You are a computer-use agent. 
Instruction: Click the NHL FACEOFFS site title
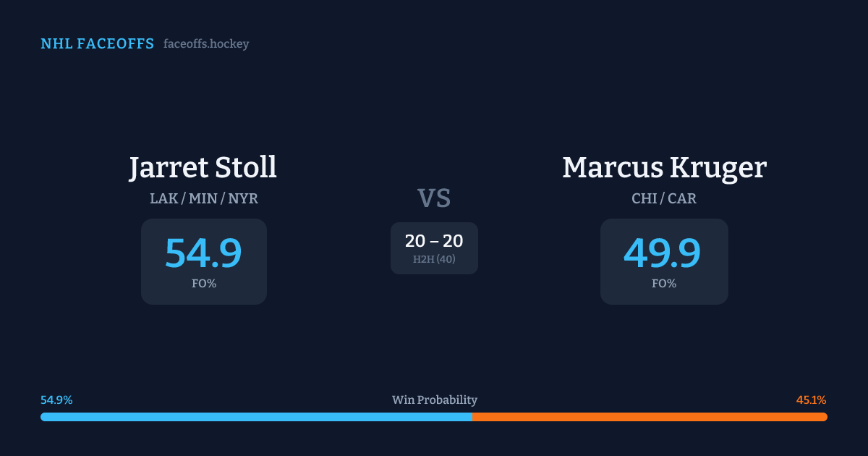pyautogui.click(x=97, y=44)
